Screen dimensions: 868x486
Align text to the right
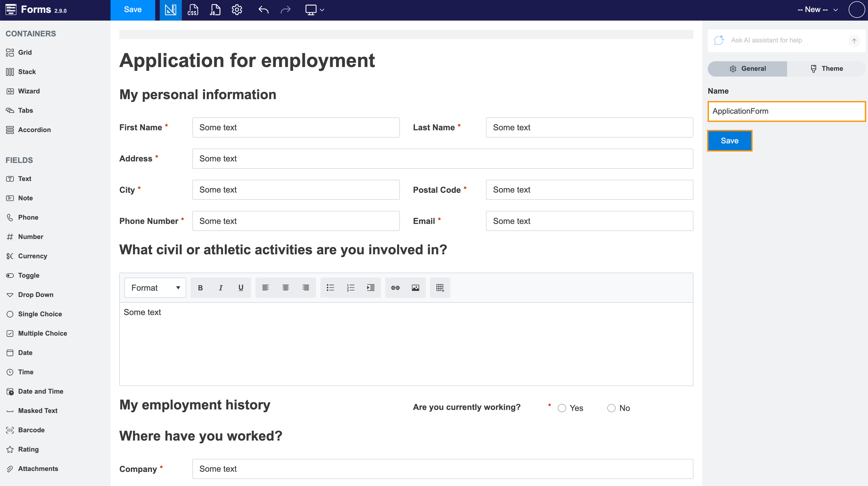[x=306, y=288]
